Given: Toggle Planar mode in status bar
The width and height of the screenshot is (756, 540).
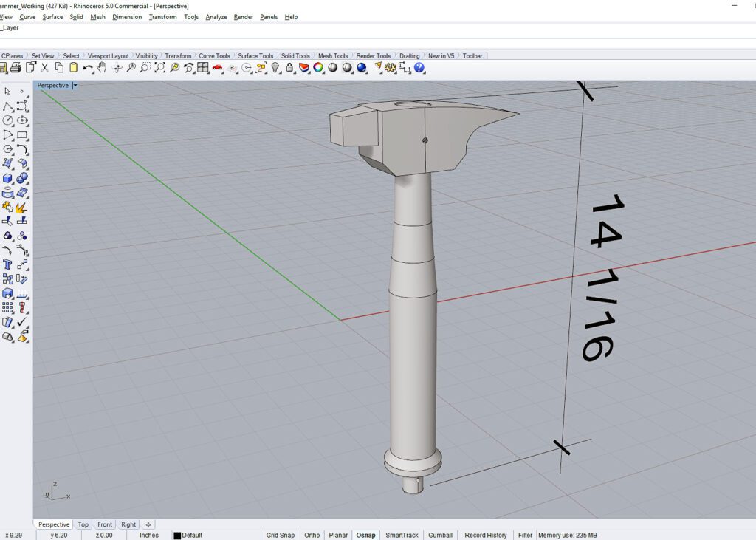Looking at the screenshot, I should click(338, 535).
